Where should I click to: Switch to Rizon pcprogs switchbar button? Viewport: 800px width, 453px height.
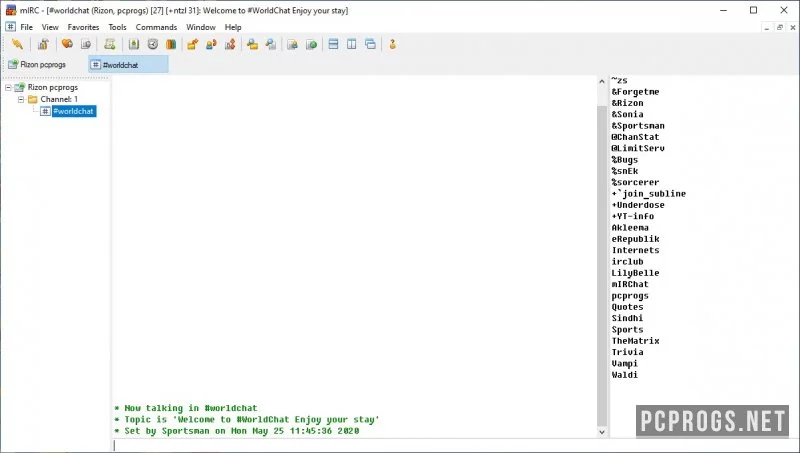(x=44, y=64)
